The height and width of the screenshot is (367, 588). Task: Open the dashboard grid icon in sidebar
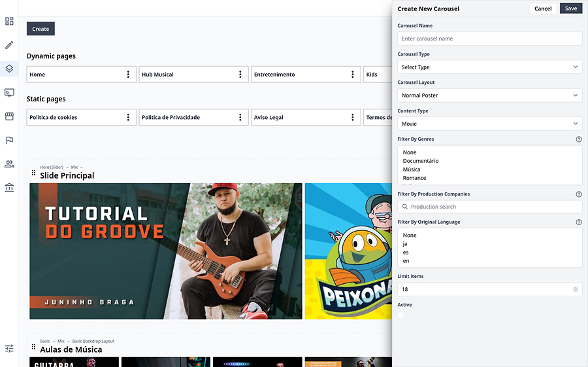(9, 21)
